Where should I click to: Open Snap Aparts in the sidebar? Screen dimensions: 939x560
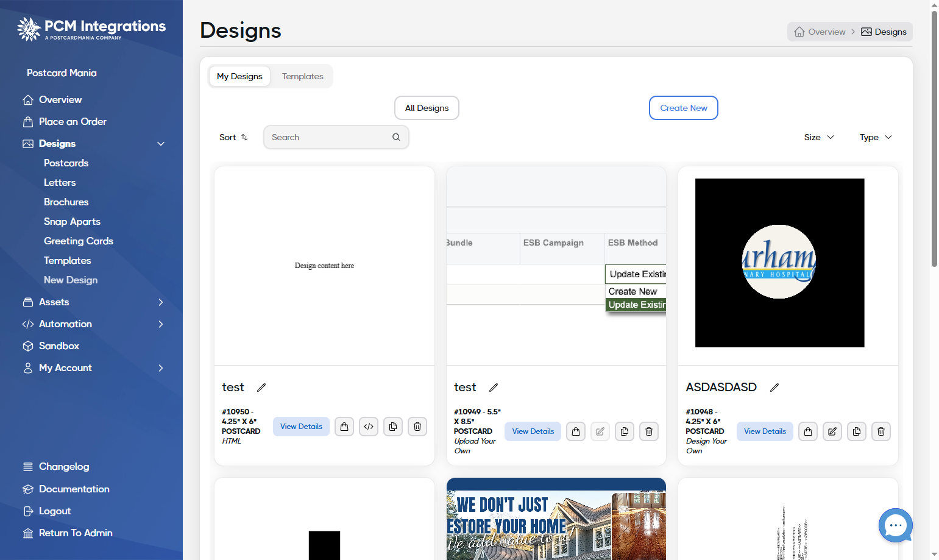(72, 222)
